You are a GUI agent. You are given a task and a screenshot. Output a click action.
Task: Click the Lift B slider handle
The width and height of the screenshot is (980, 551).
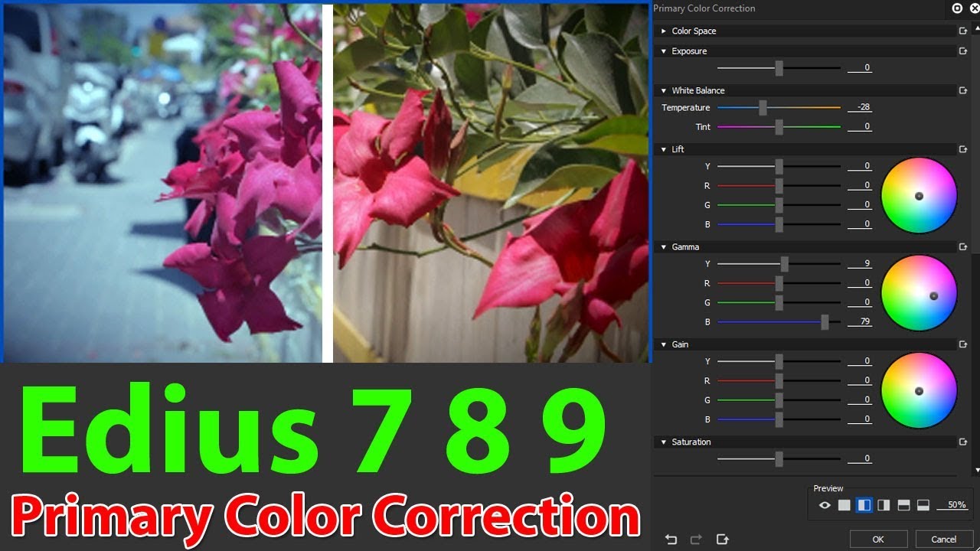(779, 224)
